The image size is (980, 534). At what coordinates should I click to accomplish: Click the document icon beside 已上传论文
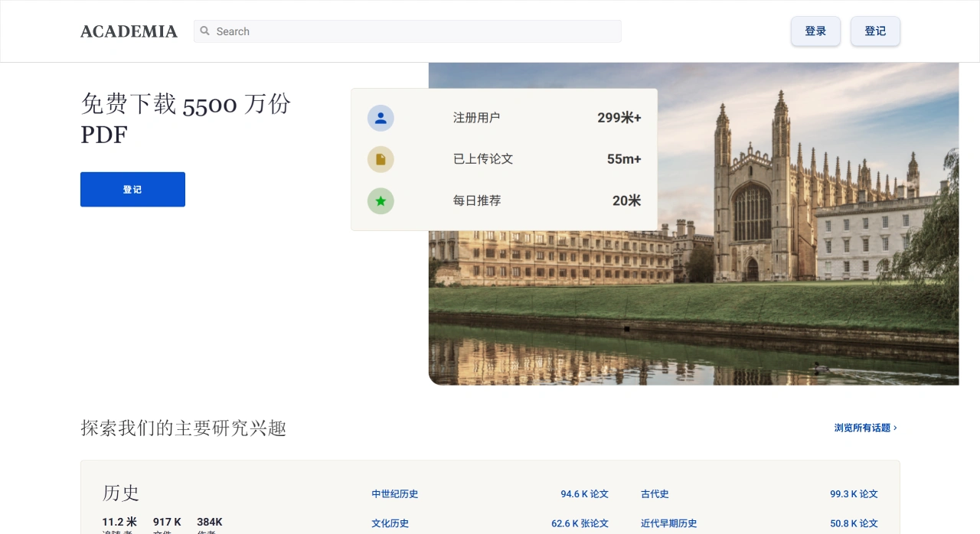tap(381, 159)
